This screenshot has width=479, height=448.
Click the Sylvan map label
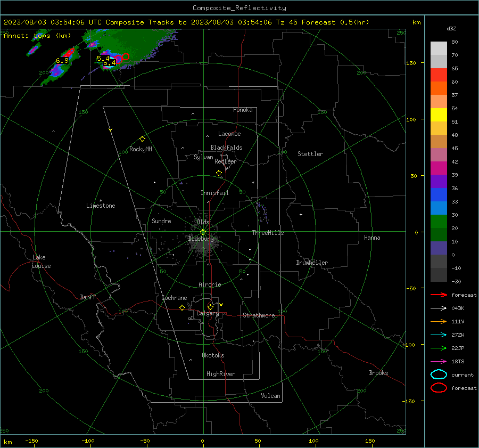pyautogui.click(x=203, y=158)
